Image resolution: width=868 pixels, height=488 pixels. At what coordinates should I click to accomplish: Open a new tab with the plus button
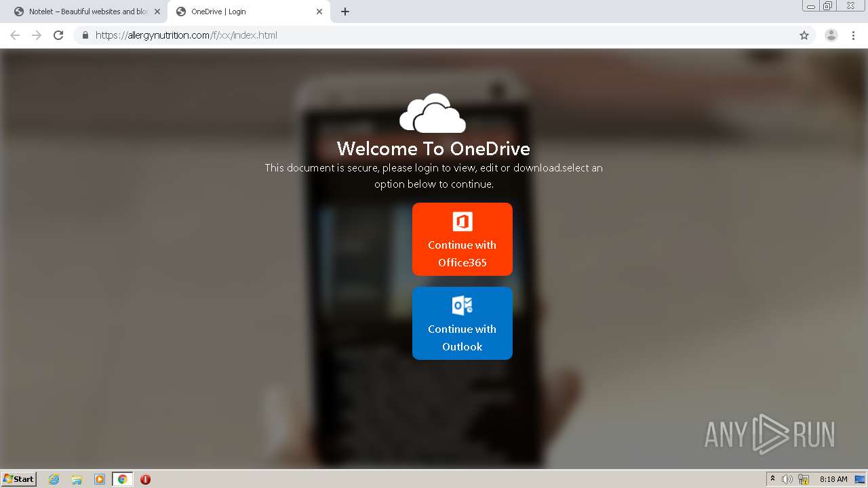tap(345, 12)
